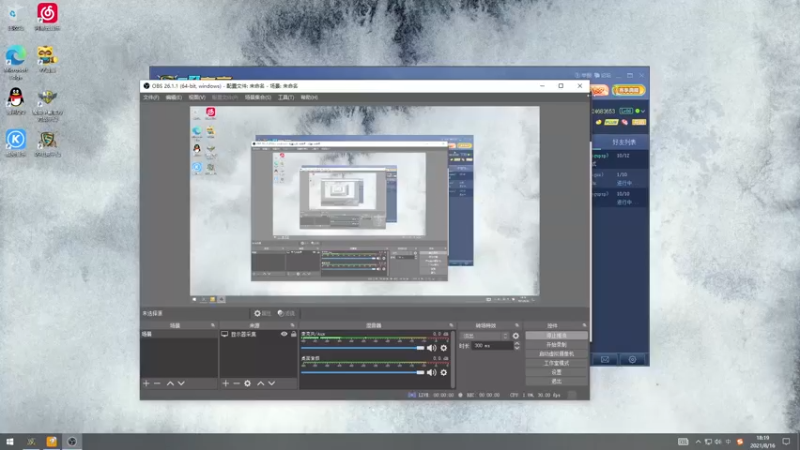Pop out the Sources dock icon

[292, 325]
